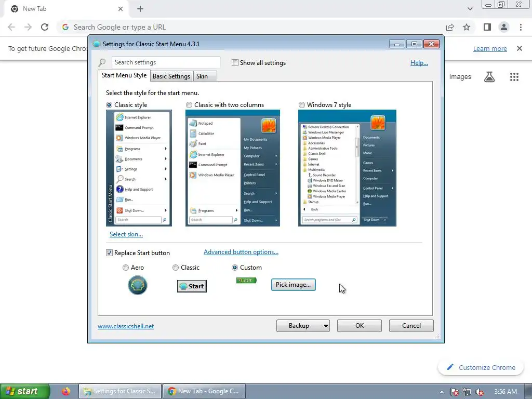
Task: Select the Custom start button option
Action: click(x=234, y=268)
